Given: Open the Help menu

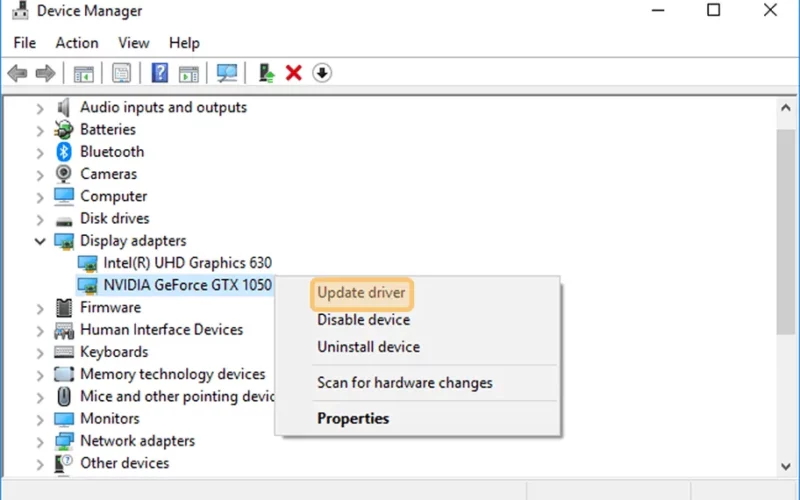Looking at the screenshot, I should tap(184, 43).
